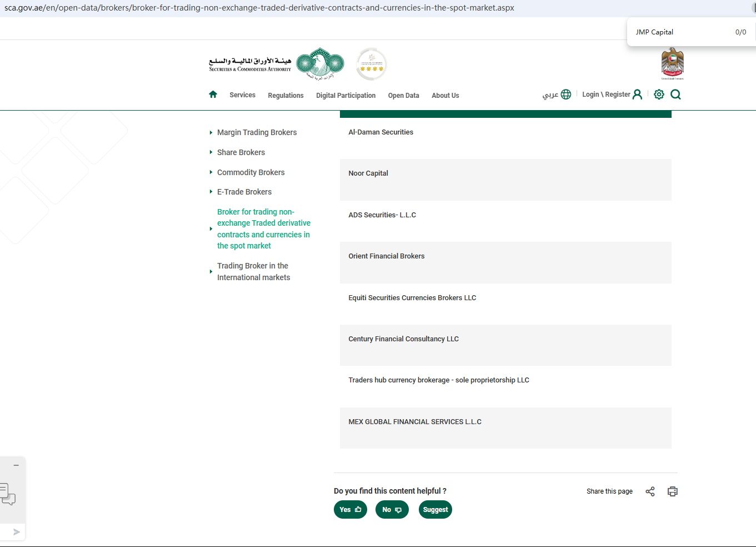Print this page with printer icon
This screenshot has height=547, width=756.
673,491
